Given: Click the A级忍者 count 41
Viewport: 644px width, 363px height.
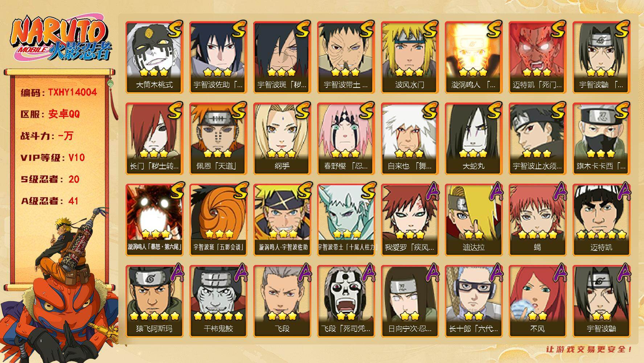Looking at the screenshot, I should click(73, 201).
